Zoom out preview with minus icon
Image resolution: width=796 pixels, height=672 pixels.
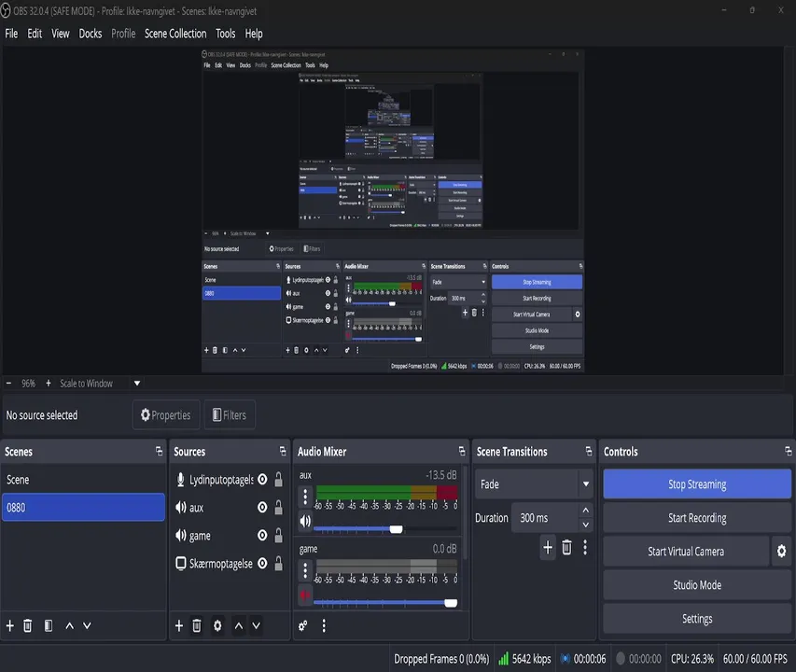pos(8,384)
